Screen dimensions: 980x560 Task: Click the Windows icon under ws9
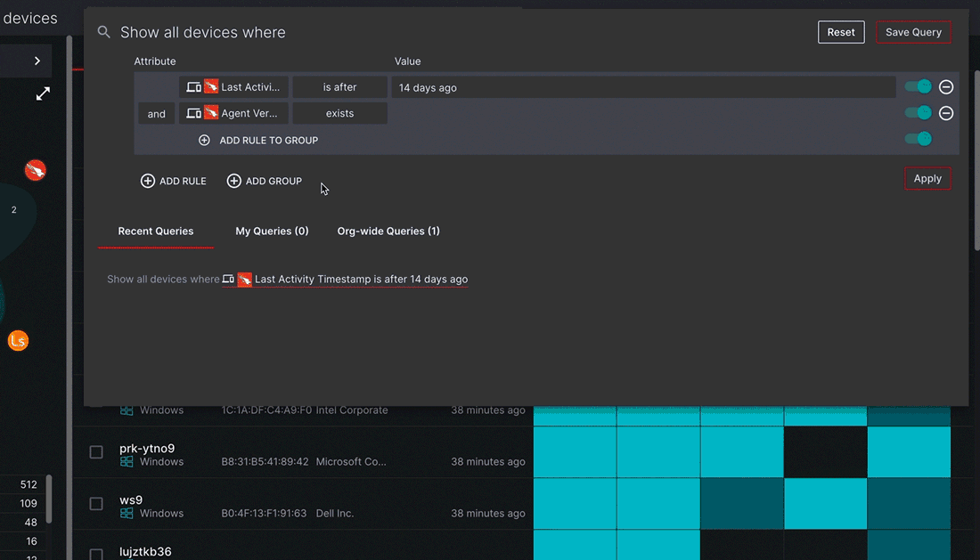(127, 513)
